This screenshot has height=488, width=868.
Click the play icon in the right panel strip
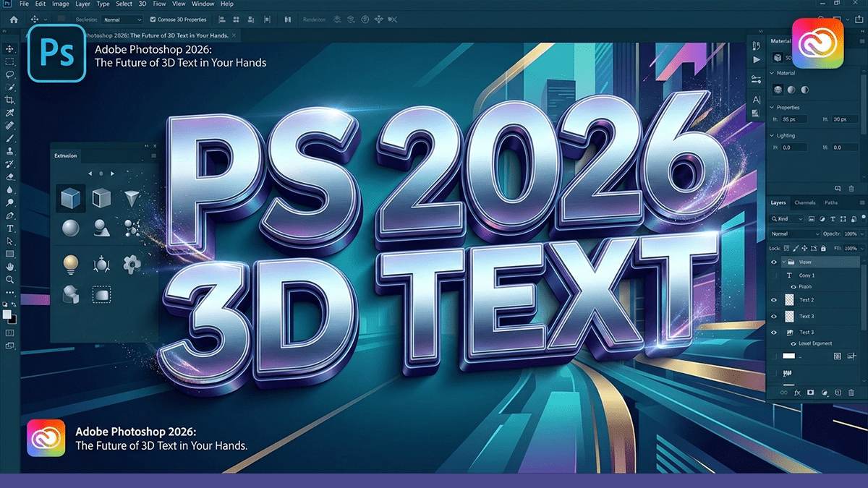(756, 60)
